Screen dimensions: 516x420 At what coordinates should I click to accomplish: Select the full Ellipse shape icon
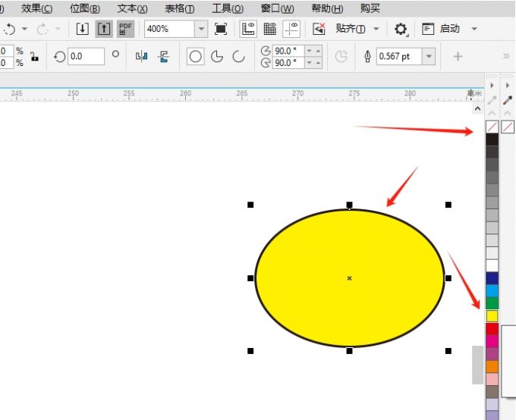pyautogui.click(x=196, y=57)
